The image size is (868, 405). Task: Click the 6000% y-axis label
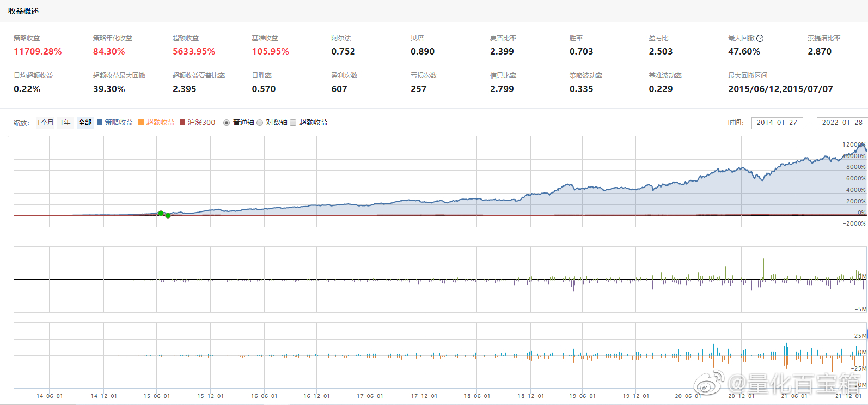coord(855,179)
